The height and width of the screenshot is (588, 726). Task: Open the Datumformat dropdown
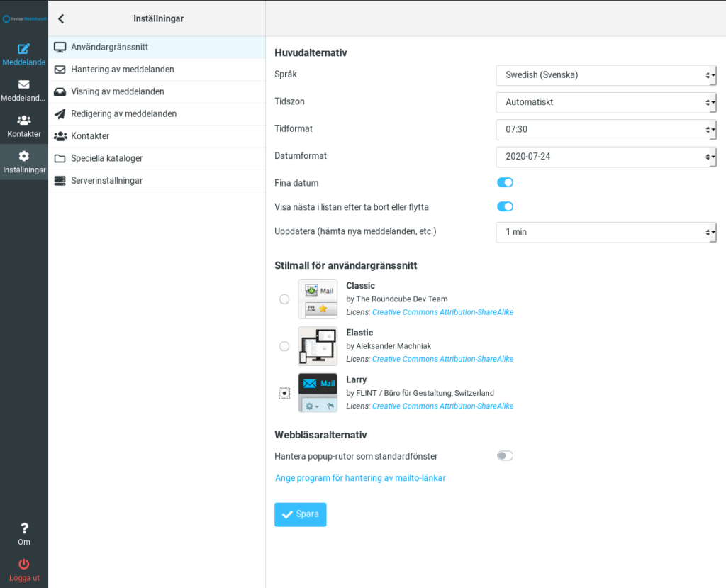[606, 156]
